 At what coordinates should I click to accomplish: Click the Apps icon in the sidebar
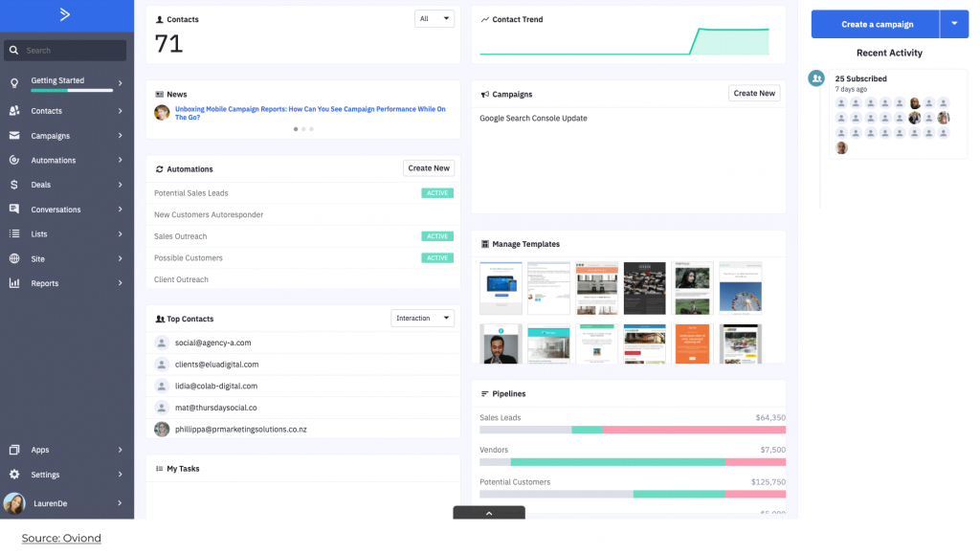pos(16,450)
